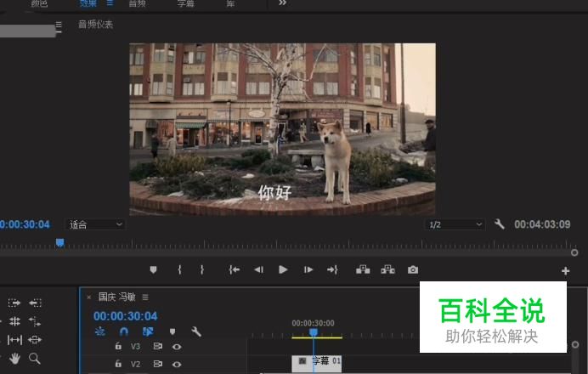Step forward one frame
This screenshot has width=588, height=374.
coord(308,269)
